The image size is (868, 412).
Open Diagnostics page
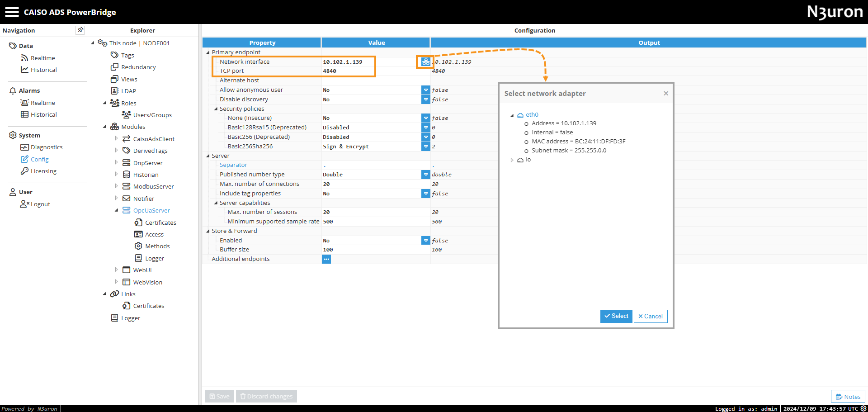pos(47,147)
